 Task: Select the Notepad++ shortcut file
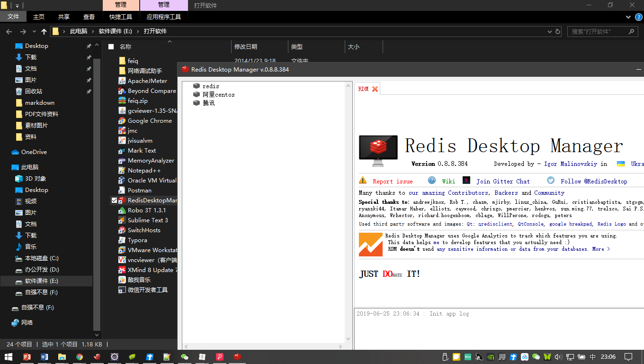pyautogui.click(x=144, y=171)
